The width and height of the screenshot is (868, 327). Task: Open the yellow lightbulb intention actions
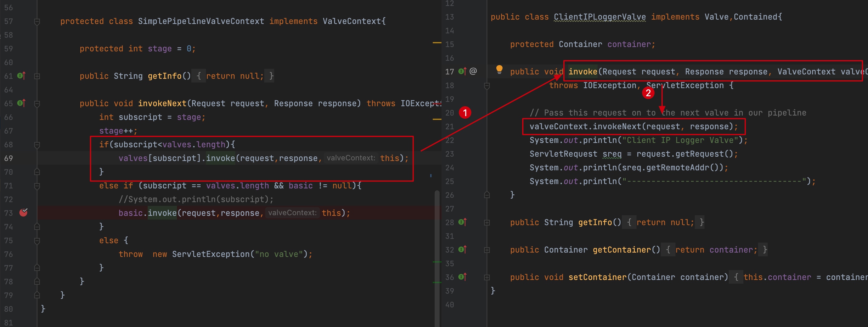499,69
